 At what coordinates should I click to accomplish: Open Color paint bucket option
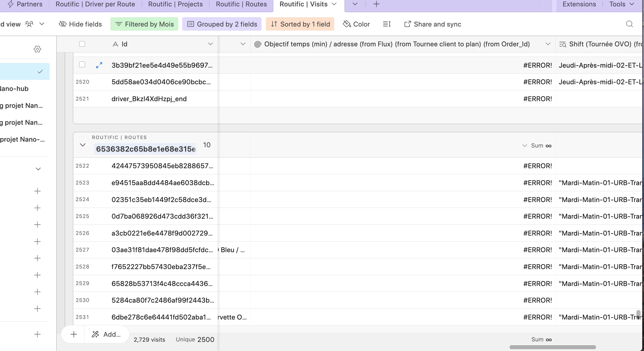tap(356, 24)
